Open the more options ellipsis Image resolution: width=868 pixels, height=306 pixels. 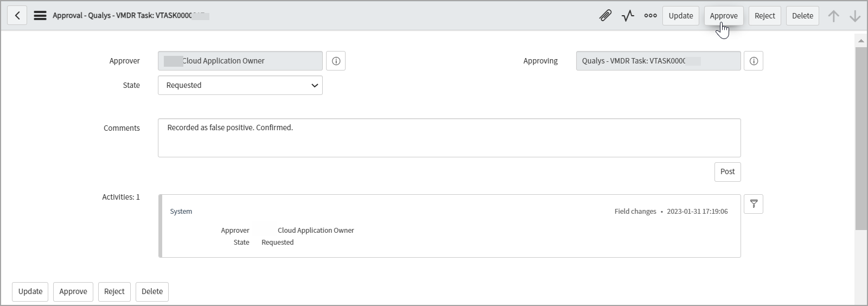[x=650, y=16]
